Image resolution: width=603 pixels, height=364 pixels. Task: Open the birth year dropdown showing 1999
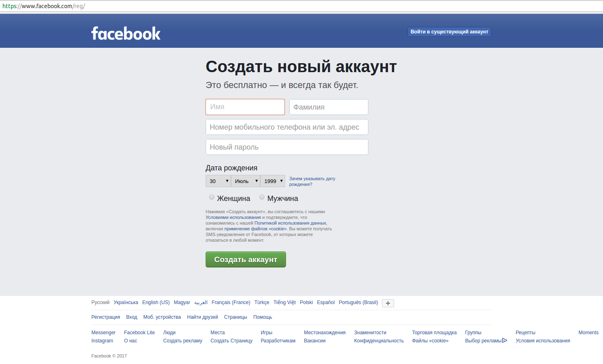[x=273, y=181]
